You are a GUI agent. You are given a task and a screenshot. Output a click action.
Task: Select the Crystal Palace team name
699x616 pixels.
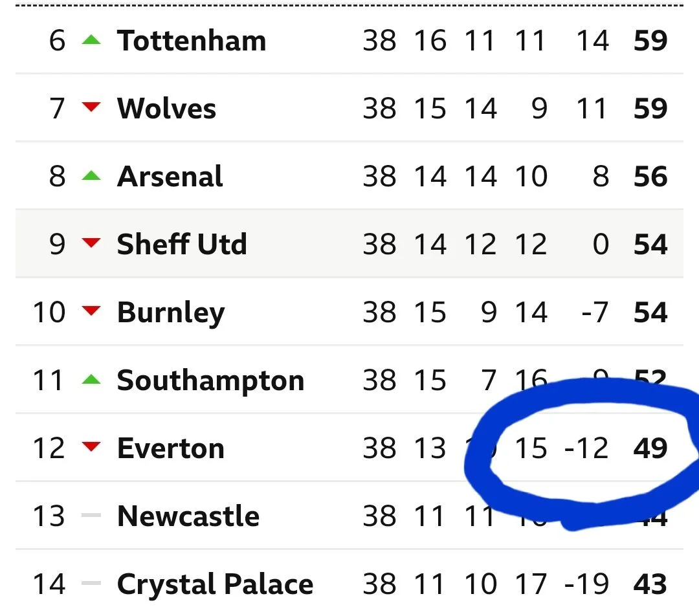(x=215, y=585)
